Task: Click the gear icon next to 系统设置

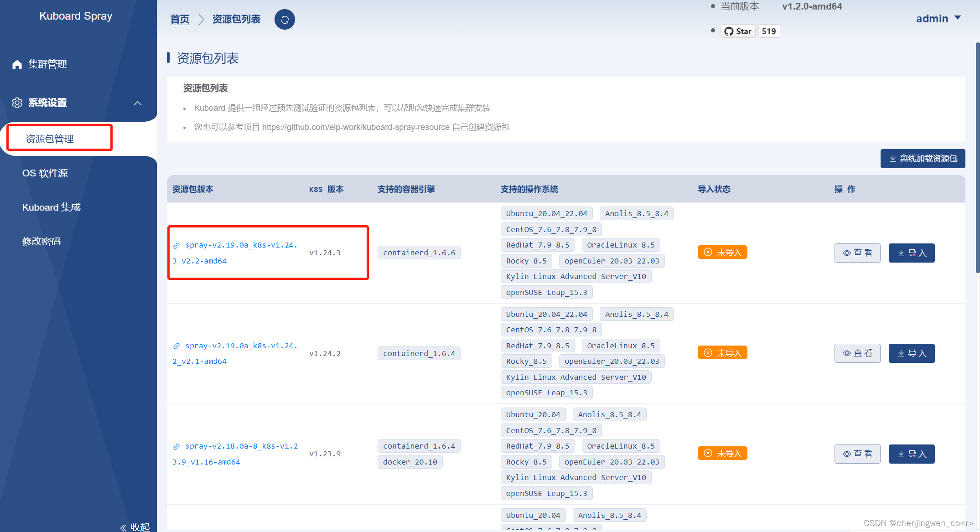Action: click(x=17, y=103)
